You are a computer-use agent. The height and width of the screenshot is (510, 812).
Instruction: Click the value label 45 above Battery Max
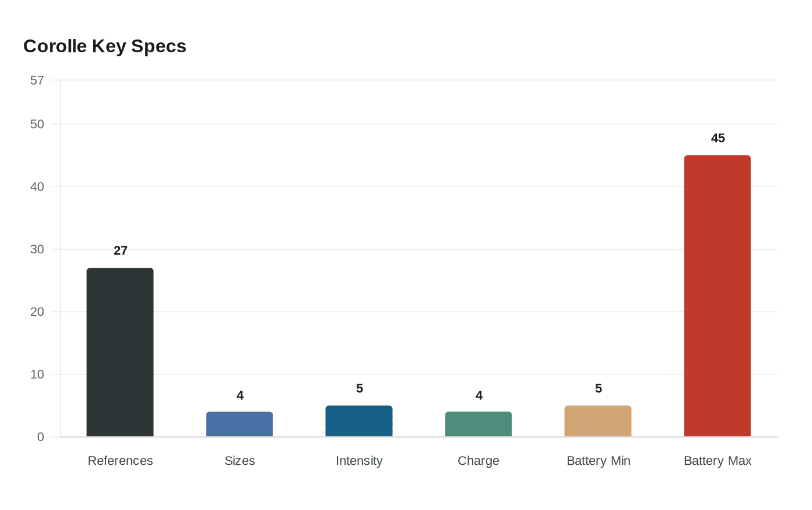718,139
